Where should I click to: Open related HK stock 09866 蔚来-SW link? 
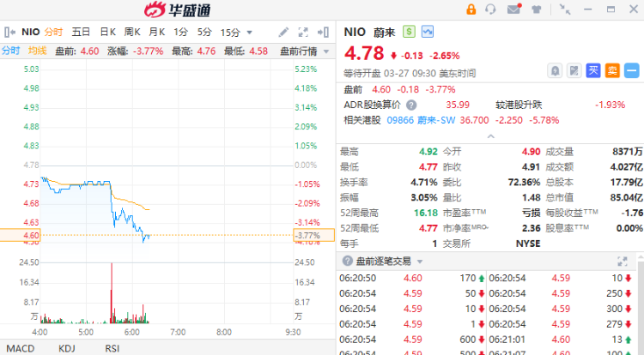(421, 120)
